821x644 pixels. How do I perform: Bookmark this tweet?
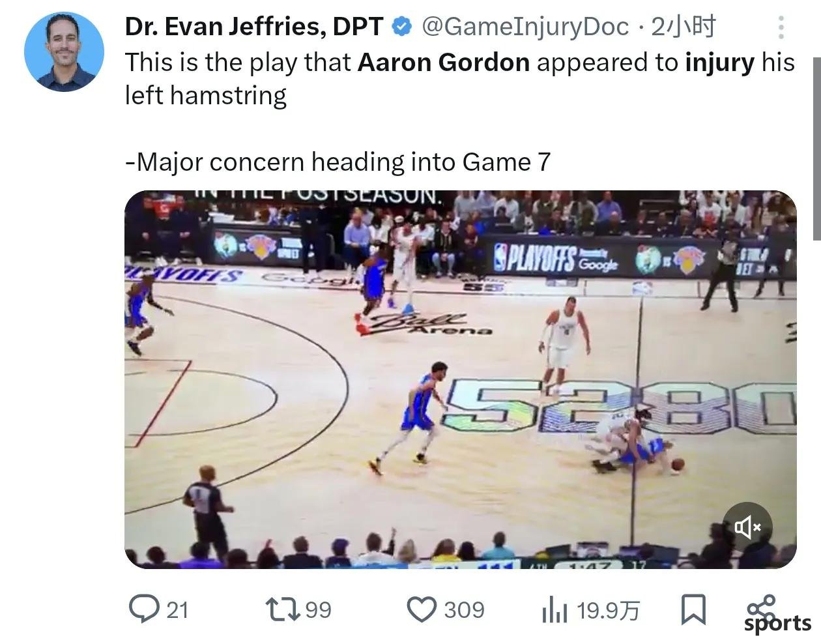[x=693, y=609]
